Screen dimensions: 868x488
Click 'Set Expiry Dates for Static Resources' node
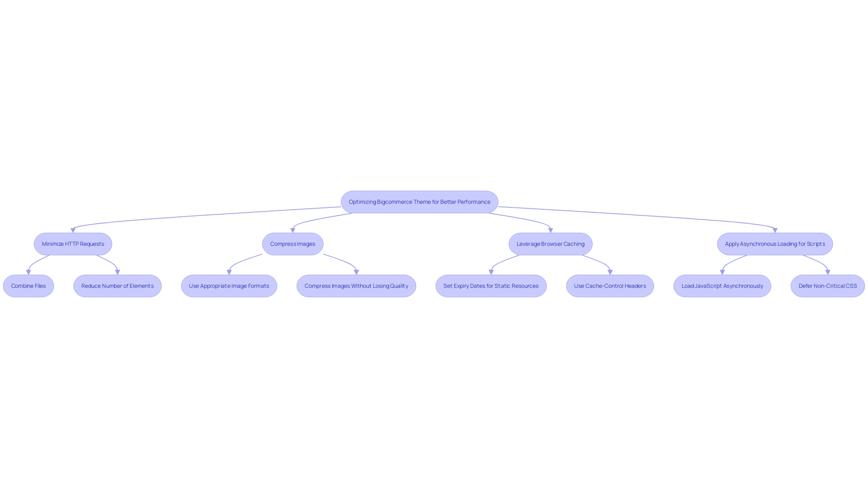[491, 286]
